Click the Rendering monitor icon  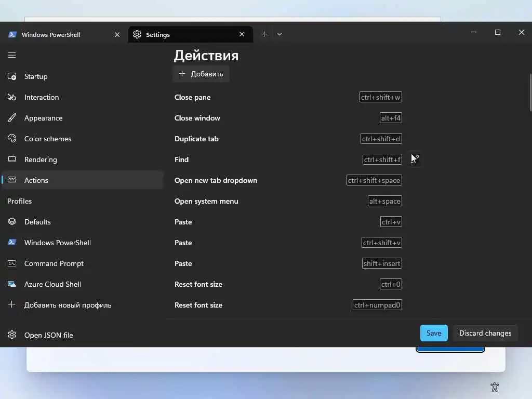(12, 159)
